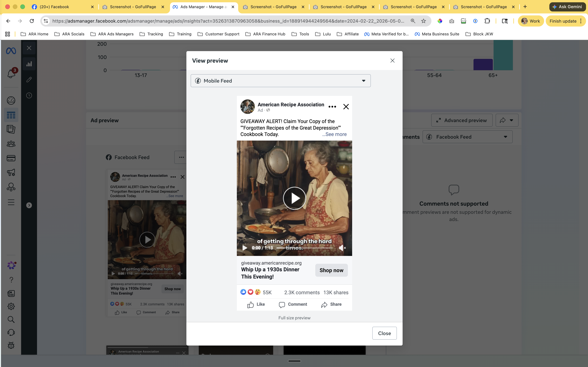Viewport: 588px width, 367px height.
Task: Seek on the video progress bar
Action: point(304,248)
